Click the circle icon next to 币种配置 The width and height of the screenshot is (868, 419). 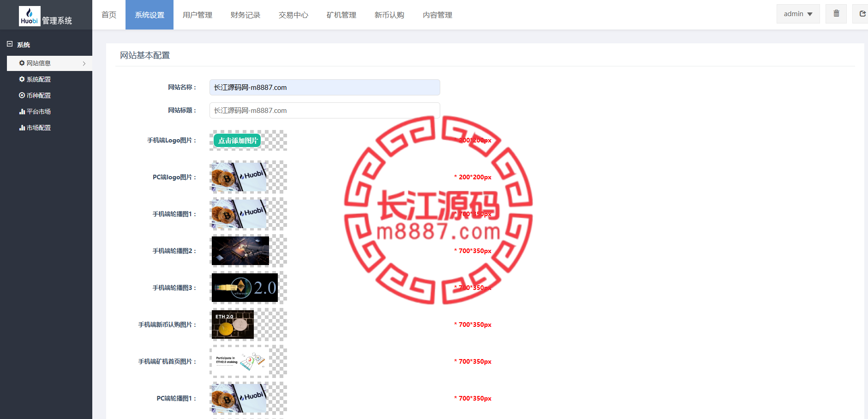pos(22,95)
